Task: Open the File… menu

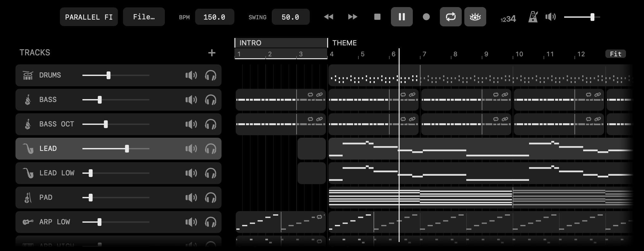Action: pyautogui.click(x=144, y=17)
